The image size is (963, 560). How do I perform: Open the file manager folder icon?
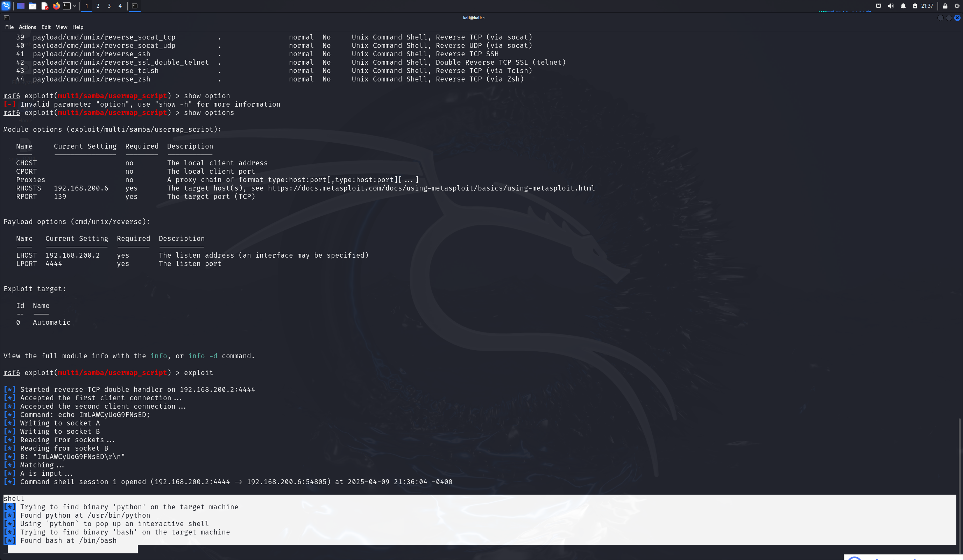(33, 6)
